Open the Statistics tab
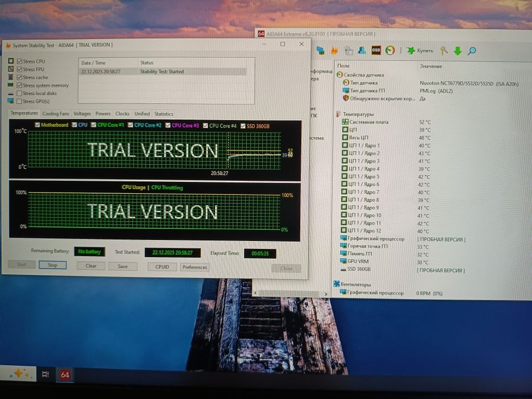Viewport: 532px width, 399px height. (x=164, y=114)
